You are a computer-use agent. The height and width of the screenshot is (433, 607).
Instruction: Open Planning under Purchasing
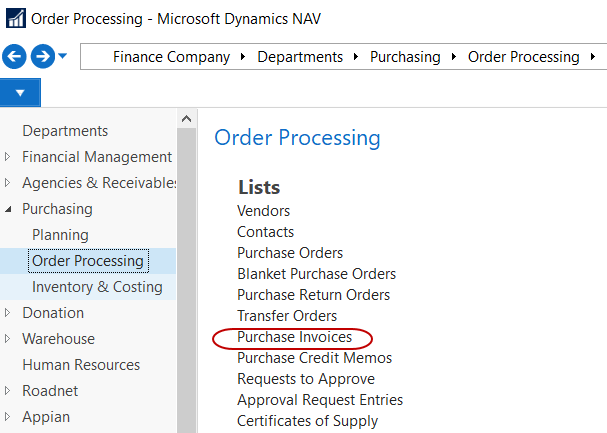60,235
